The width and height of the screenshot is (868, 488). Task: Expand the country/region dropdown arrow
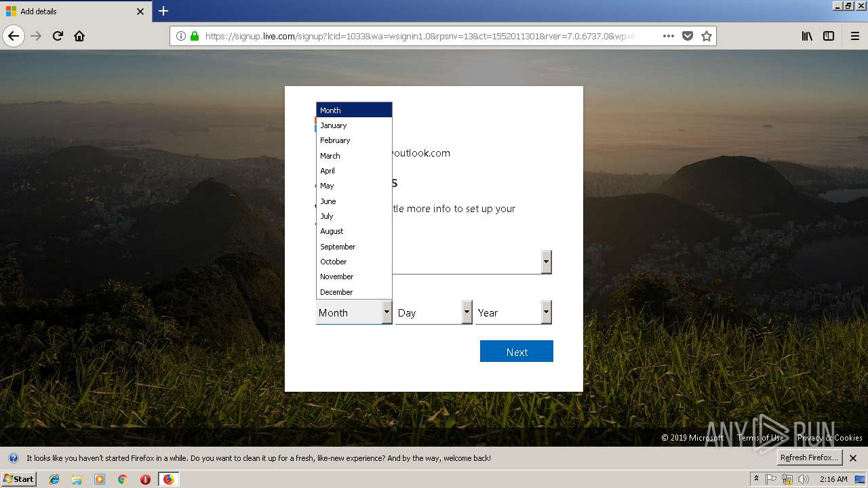pos(547,262)
